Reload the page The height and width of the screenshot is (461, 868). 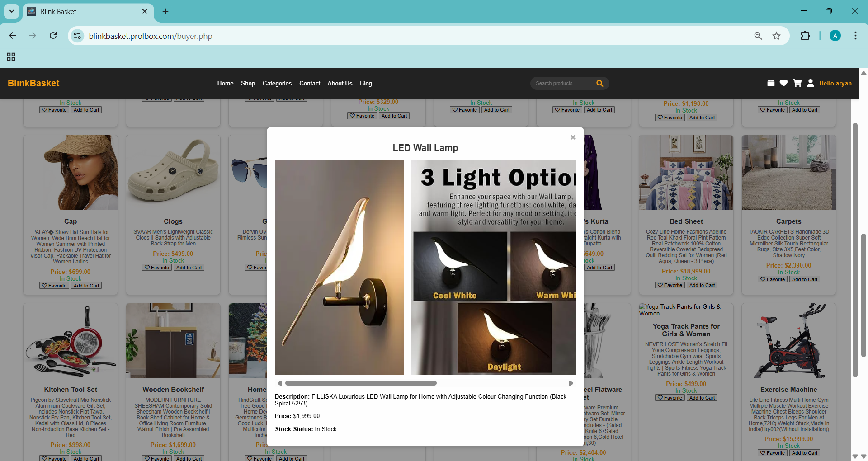[53, 36]
